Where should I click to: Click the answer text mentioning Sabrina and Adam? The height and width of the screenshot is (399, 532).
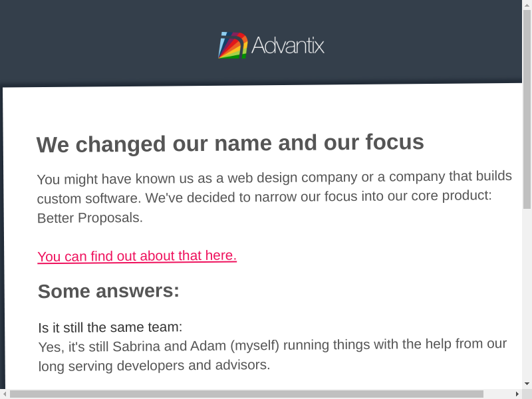273,345
